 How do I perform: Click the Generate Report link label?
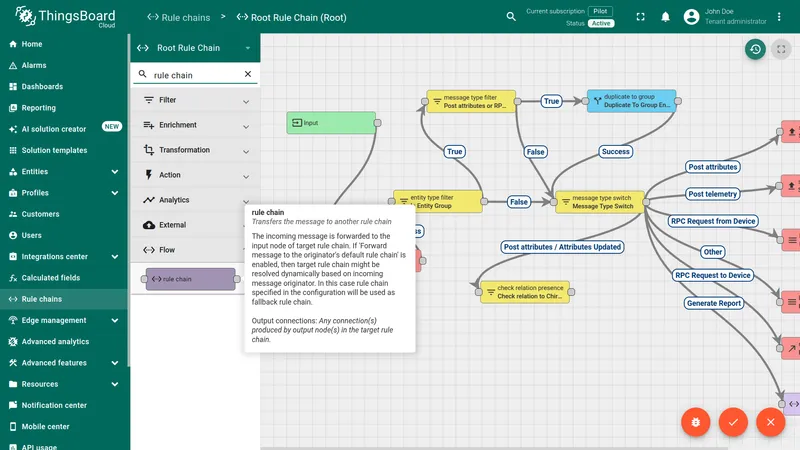tap(713, 303)
